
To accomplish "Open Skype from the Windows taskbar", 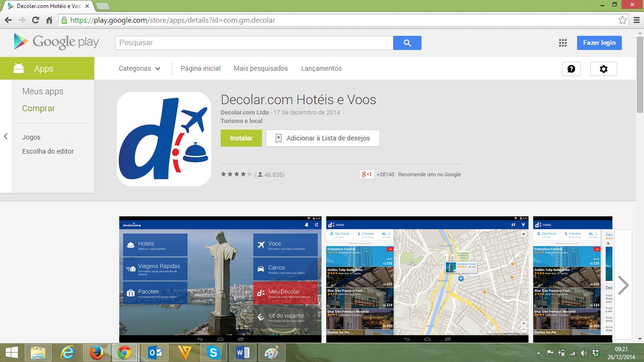I will [x=213, y=353].
